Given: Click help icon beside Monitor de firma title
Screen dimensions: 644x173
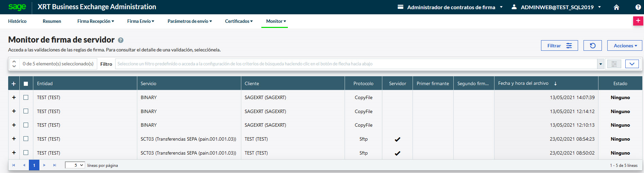Looking at the screenshot, I should 121,40.
